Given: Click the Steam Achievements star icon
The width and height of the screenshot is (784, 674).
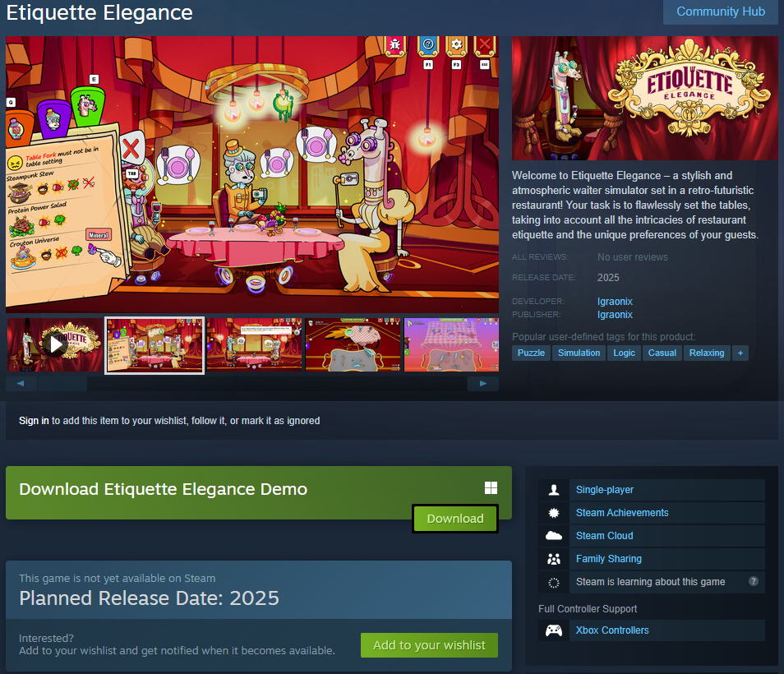Looking at the screenshot, I should [x=554, y=513].
